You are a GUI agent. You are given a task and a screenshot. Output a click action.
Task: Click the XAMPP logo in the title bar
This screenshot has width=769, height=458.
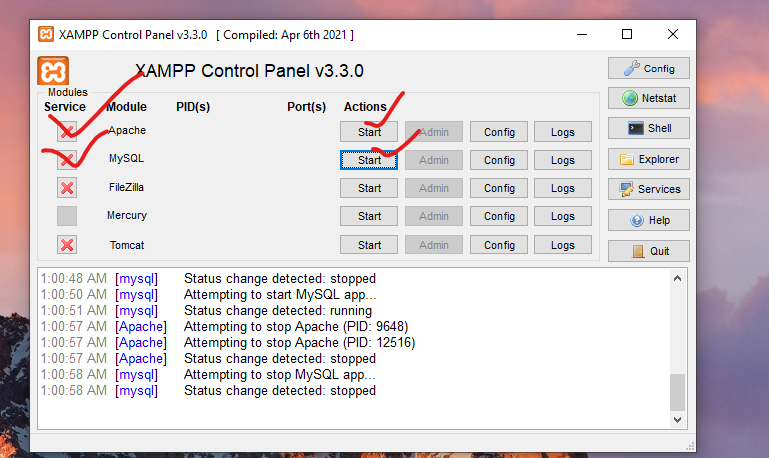(x=46, y=34)
